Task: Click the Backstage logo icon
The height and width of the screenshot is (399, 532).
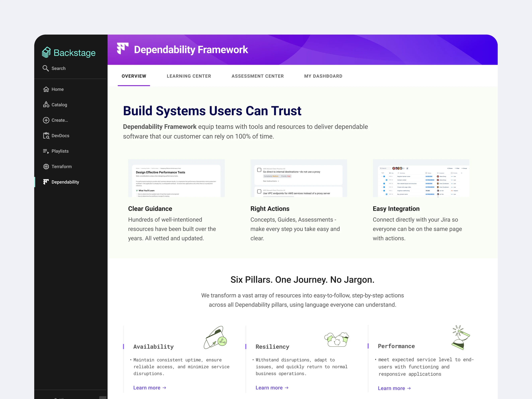Action: [46, 52]
